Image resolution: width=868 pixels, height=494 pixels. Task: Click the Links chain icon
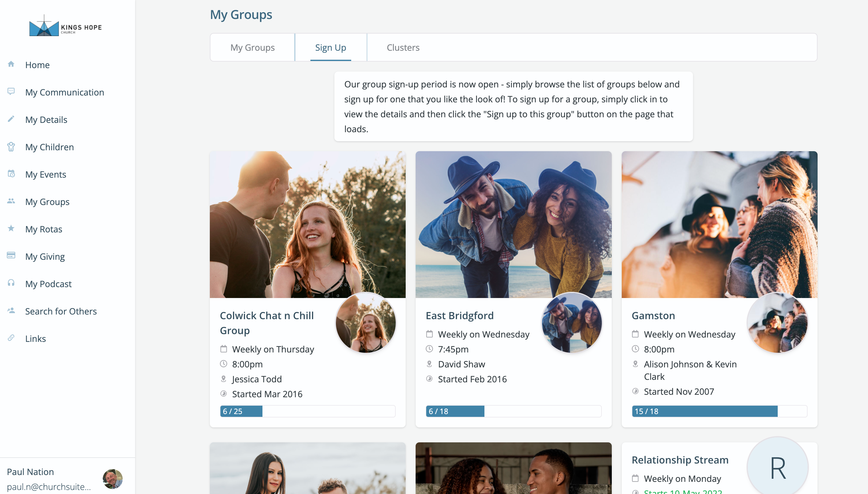click(x=11, y=338)
